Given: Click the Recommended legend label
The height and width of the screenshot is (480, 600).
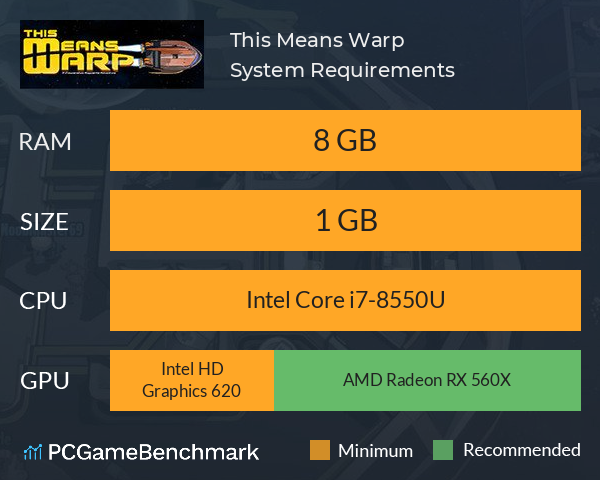Looking at the screenshot, I should [522, 450].
